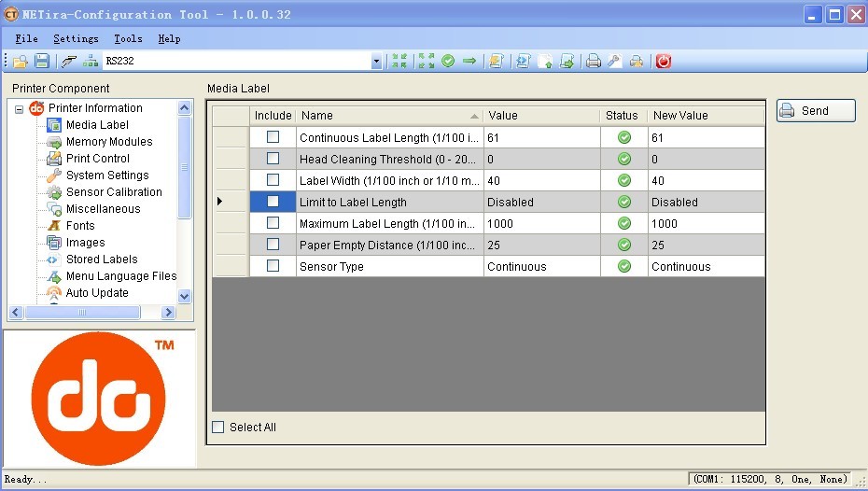Open the Settings menu
The width and height of the screenshot is (868, 491).
(x=76, y=39)
